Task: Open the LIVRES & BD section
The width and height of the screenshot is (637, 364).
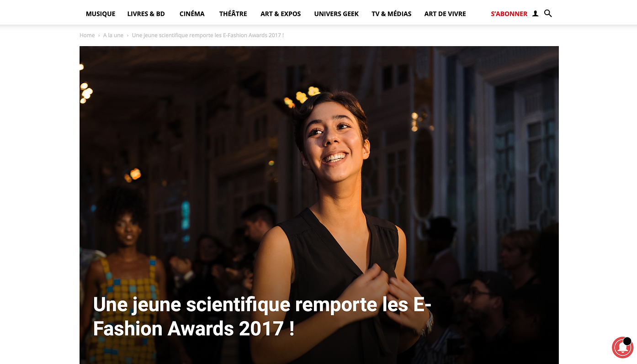Action: [x=146, y=14]
